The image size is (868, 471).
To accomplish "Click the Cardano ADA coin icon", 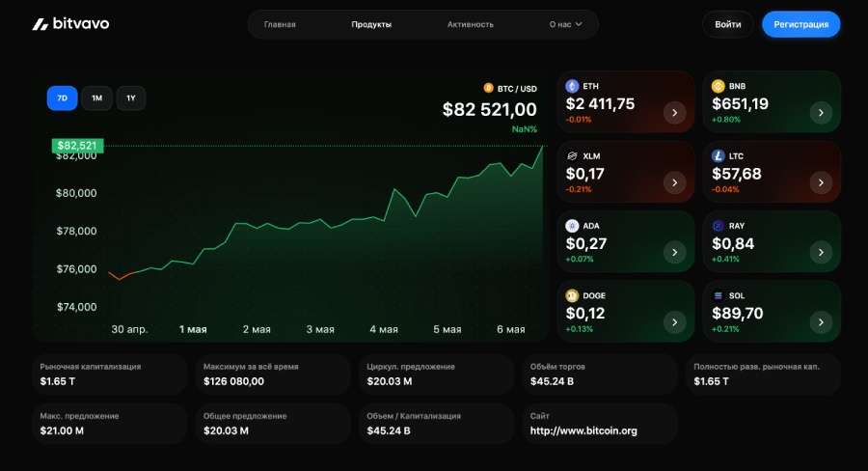I will (x=572, y=226).
